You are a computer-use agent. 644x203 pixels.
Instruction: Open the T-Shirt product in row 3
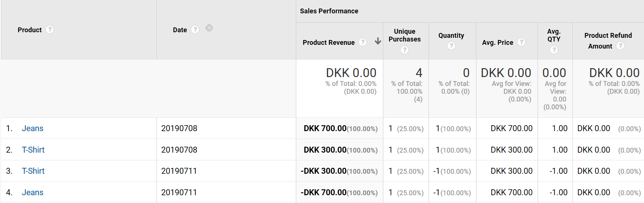coord(33,171)
